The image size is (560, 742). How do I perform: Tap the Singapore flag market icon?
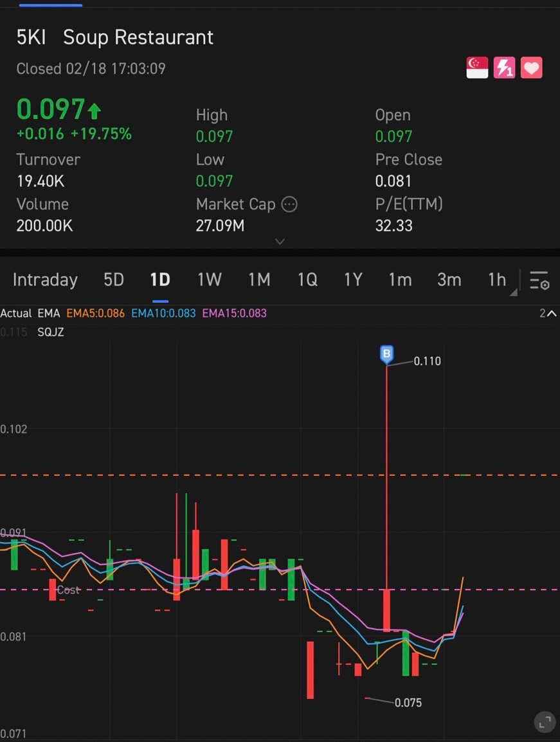(x=476, y=68)
